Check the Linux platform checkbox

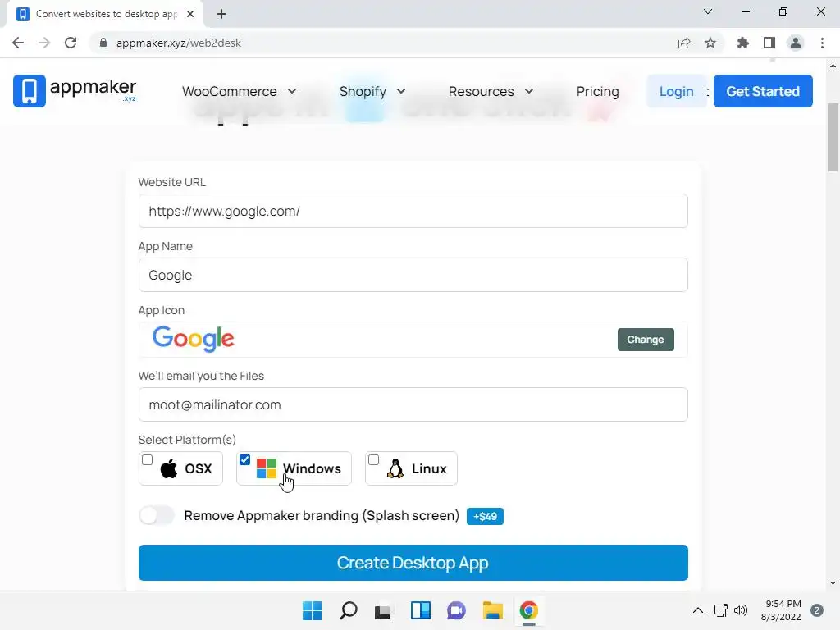(x=374, y=459)
